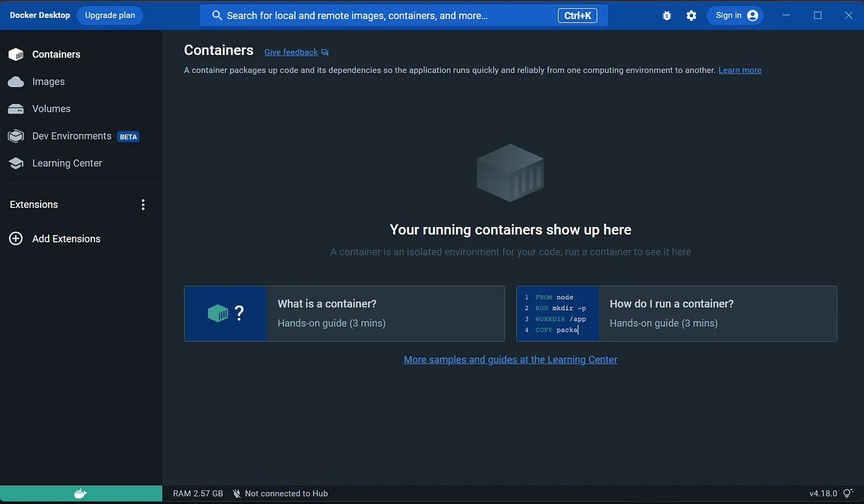Click the Images cloud icon
Image resolution: width=864 pixels, height=504 pixels.
pyautogui.click(x=16, y=81)
